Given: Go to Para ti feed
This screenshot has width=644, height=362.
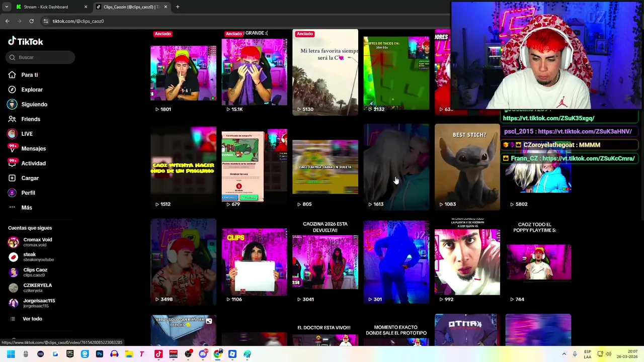Looking at the screenshot, I should [29, 75].
